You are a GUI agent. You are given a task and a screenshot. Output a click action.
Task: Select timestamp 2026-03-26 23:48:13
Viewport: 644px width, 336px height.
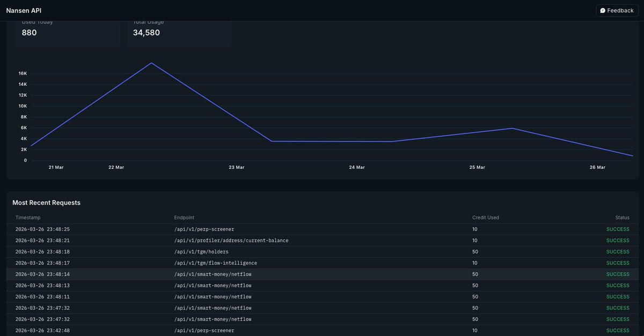click(x=43, y=286)
